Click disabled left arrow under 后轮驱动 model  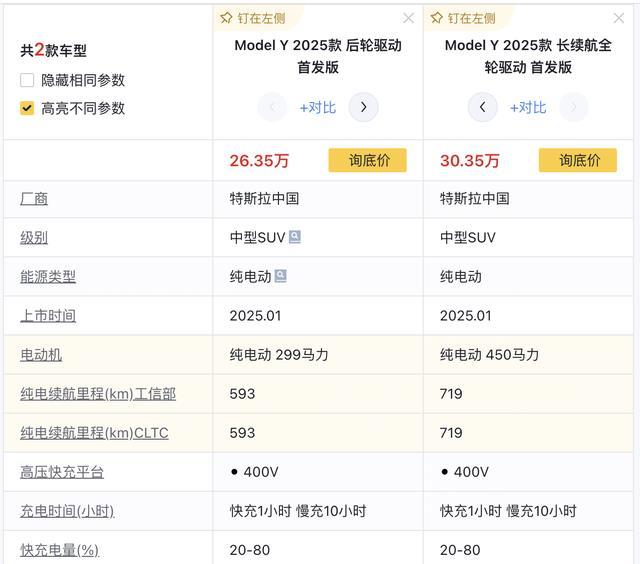(272, 107)
